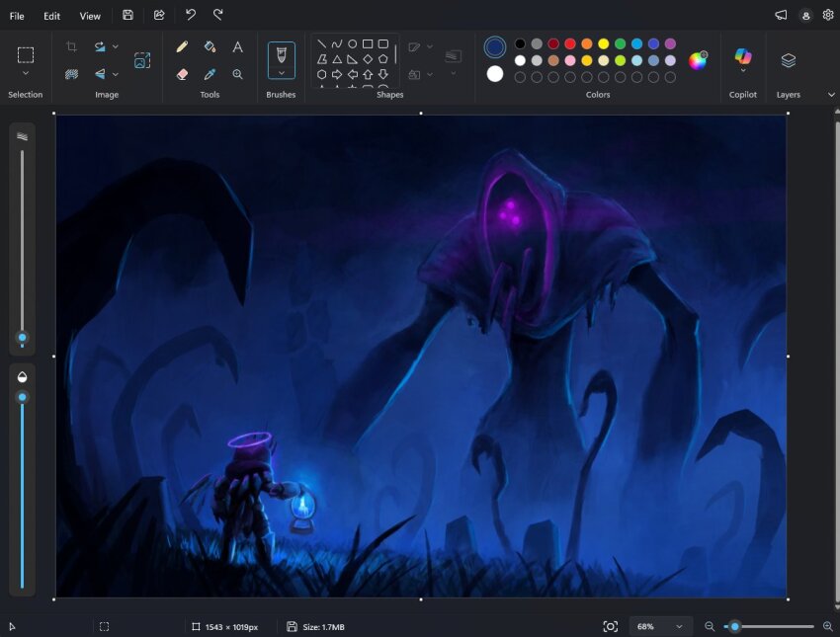Select the rectangle shape
The image size is (840, 637).
pyautogui.click(x=368, y=43)
